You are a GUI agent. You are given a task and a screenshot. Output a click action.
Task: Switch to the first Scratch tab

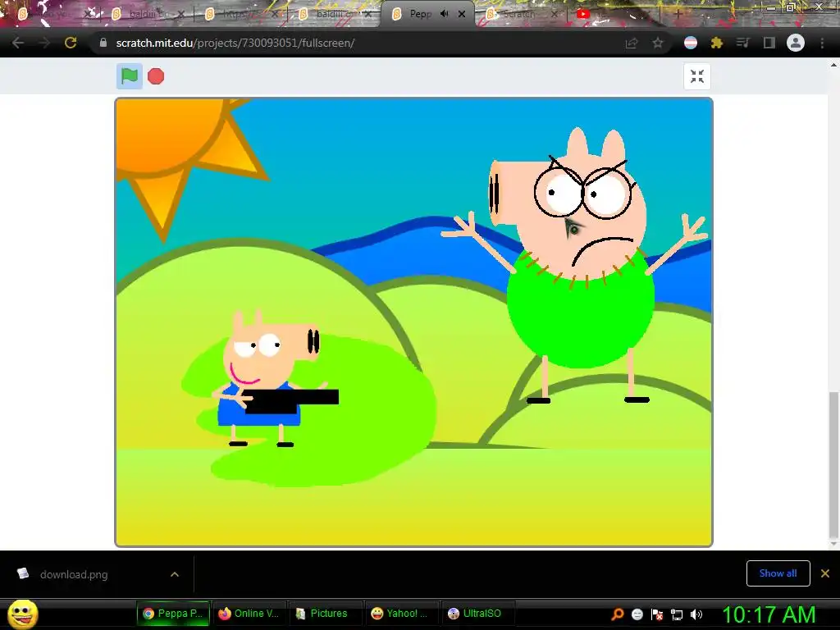(x=52, y=14)
